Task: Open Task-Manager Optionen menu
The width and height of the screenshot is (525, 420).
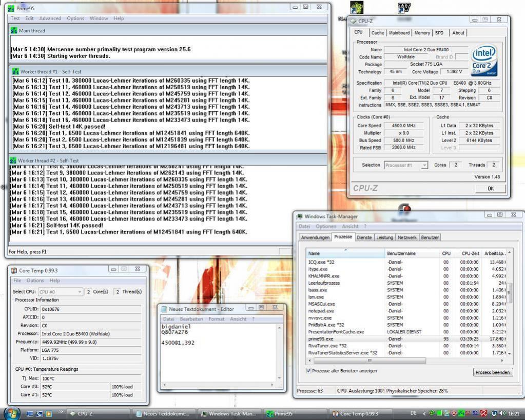Action: tap(326, 226)
